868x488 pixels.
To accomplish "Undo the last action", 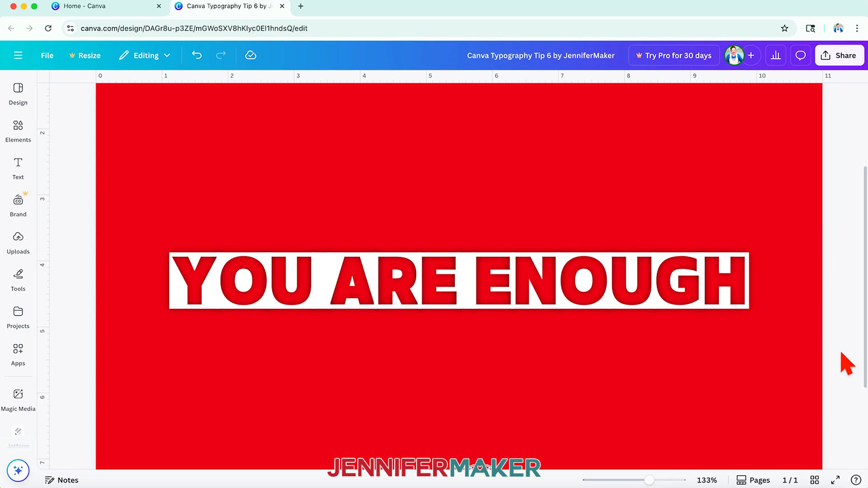I will (x=197, y=55).
